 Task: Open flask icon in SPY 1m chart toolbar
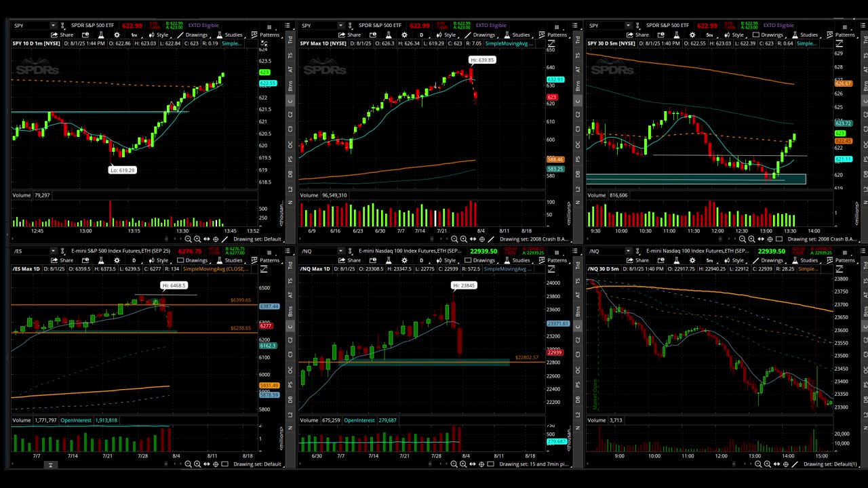[101, 35]
